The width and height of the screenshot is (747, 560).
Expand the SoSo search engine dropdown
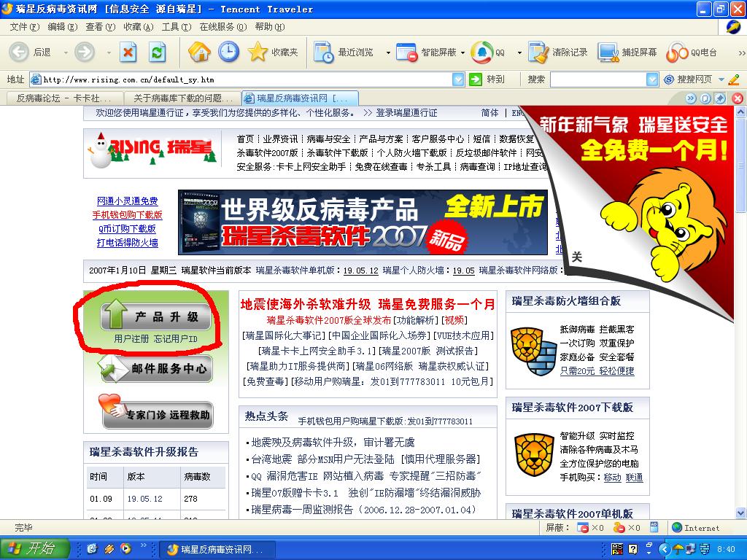721,79
